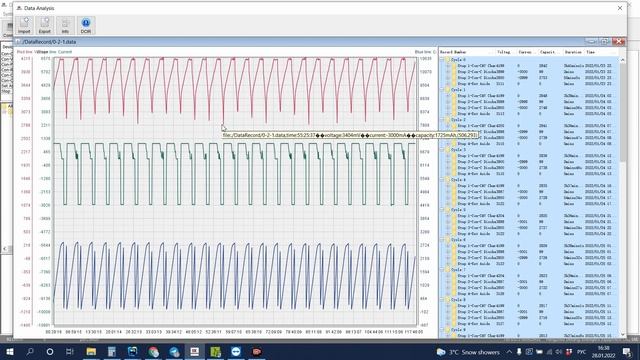Click the taskbar clock showing 28.01.2022
The image size is (640, 360).
(604, 352)
